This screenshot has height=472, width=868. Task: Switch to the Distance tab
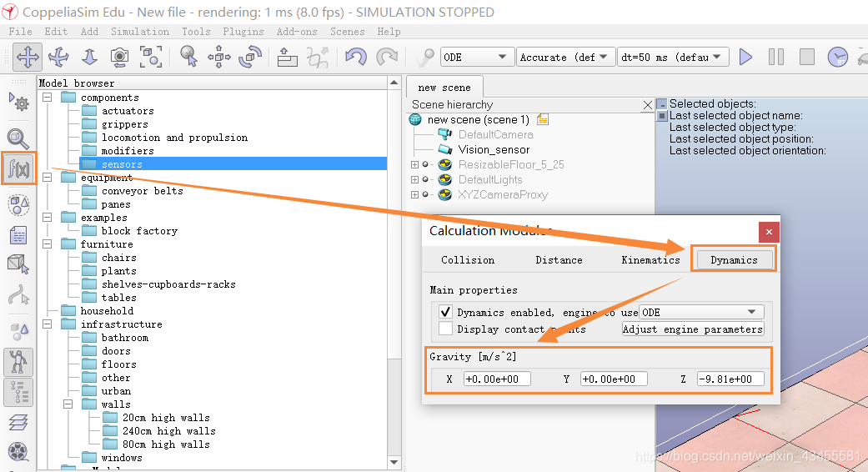[559, 260]
